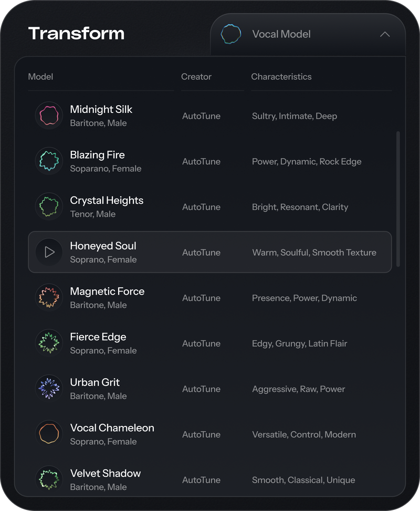Click the Crystal Heights waveform icon

pyautogui.click(x=49, y=206)
